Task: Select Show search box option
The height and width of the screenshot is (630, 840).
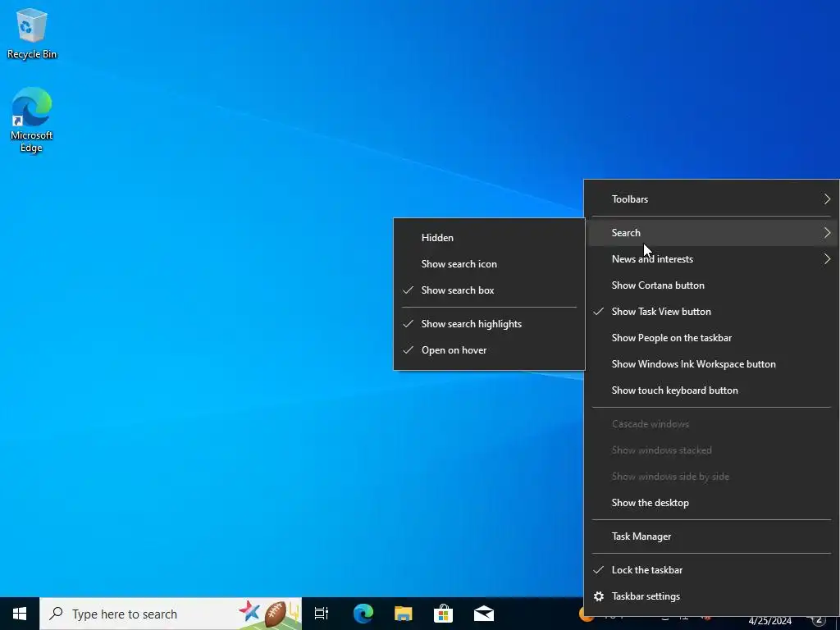Action: click(489, 290)
